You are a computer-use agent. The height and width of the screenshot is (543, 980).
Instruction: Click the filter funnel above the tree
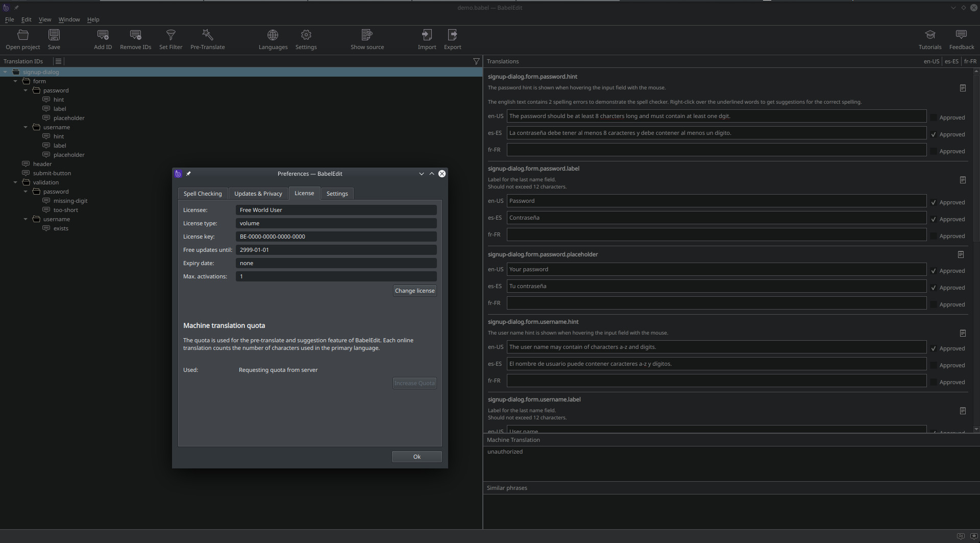(x=476, y=61)
